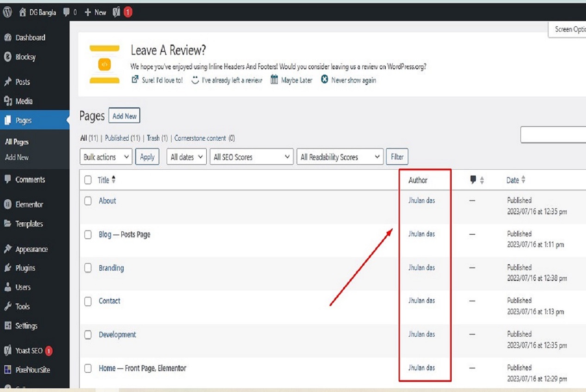Click the Add New button beside Pages

124,116
